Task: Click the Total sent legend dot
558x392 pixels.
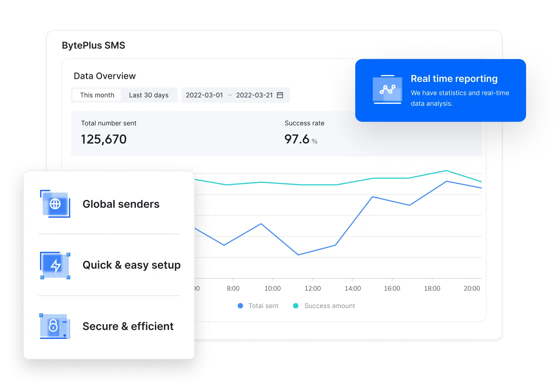Action: click(240, 306)
